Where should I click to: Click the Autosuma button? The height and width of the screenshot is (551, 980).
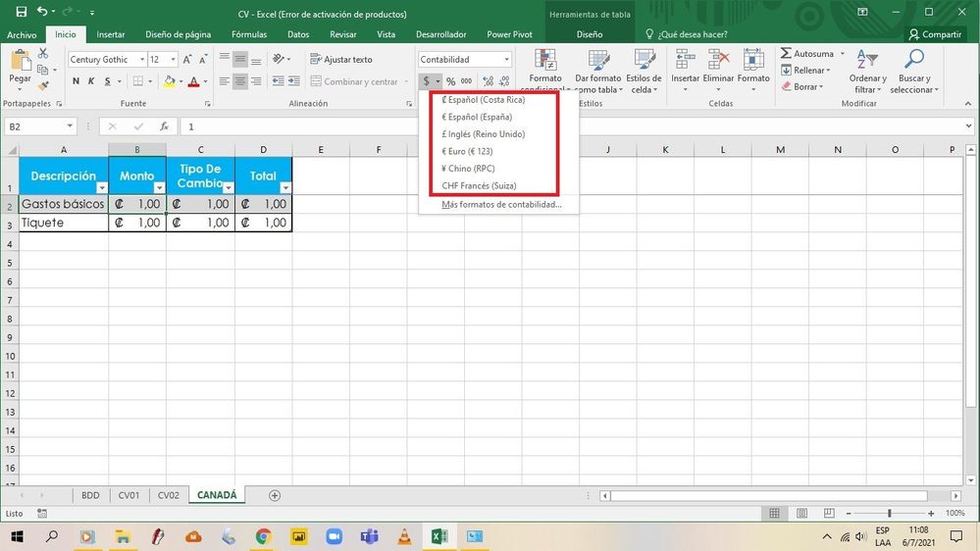[x=807, y=54]
